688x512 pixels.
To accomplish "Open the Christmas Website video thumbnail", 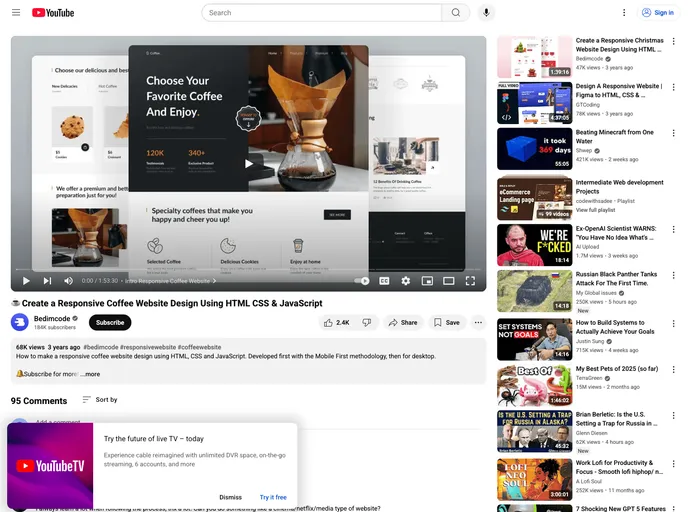I will coord(534,57).
